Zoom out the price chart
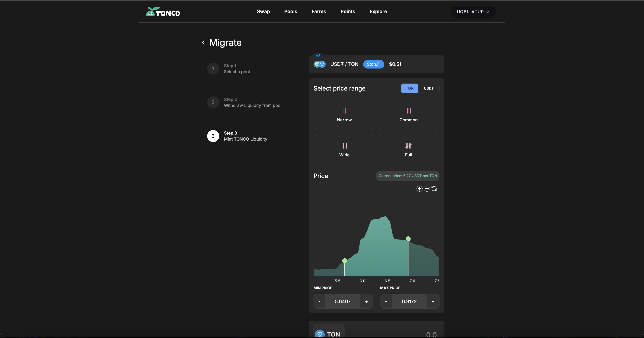Screen dimensions: 644x338 [x=427, y=189]
